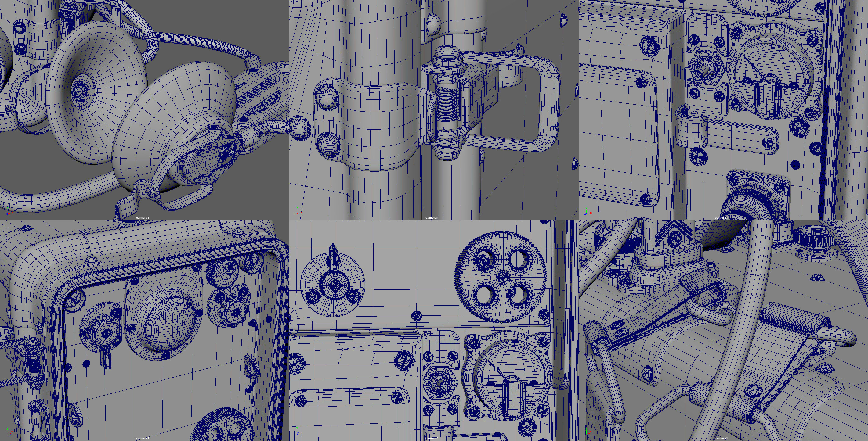Image resolution: width=868 pixels, height=441 pixels.
Task: Select the view showing the selector pointer knob
Action: pyautogui.click(x=434, y=331)
